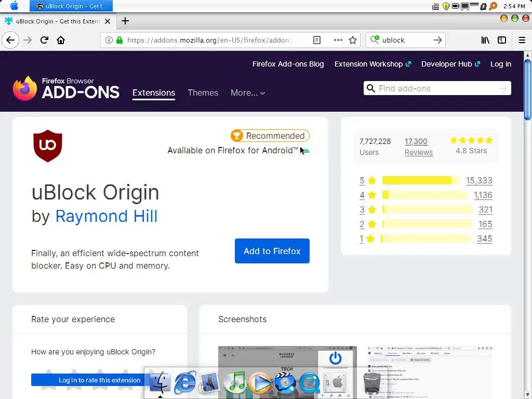Click the URL address field
The image size is (532, 399).
[209, 40]
